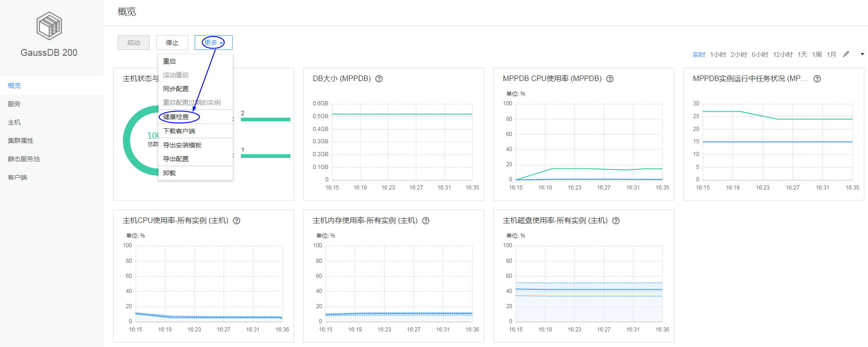Select the 实时 time range option
The height and width of the screenshot is (347, 868).
(699, 55)
